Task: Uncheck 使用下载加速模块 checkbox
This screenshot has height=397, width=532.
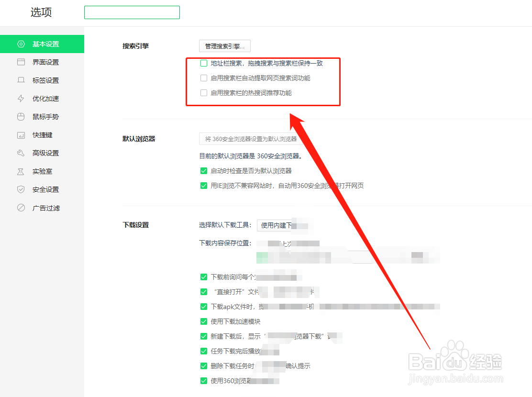Action: point(204,321)
